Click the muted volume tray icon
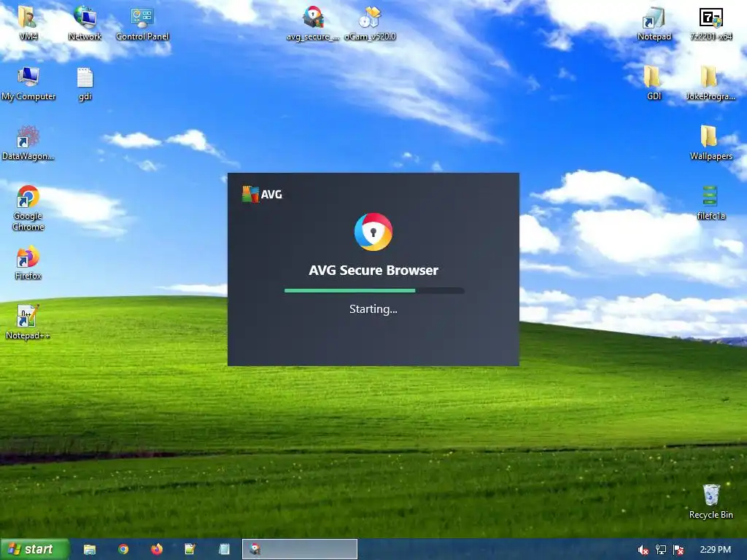Screen dimensions: 747x560 643,550
